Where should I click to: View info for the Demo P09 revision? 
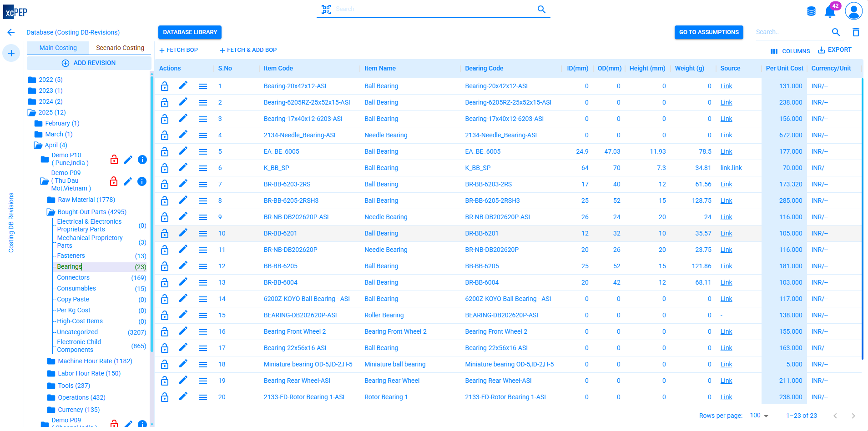click(x=142, y=181)
